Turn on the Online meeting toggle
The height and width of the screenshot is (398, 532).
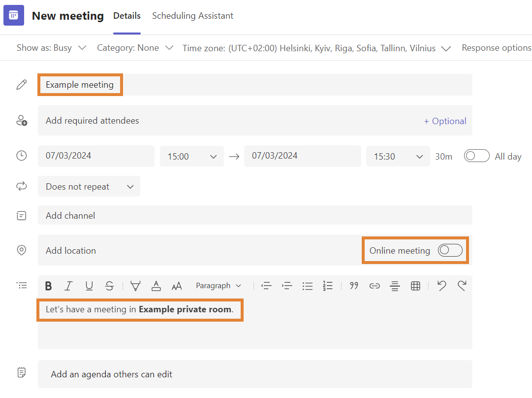(x=450, y=251)
